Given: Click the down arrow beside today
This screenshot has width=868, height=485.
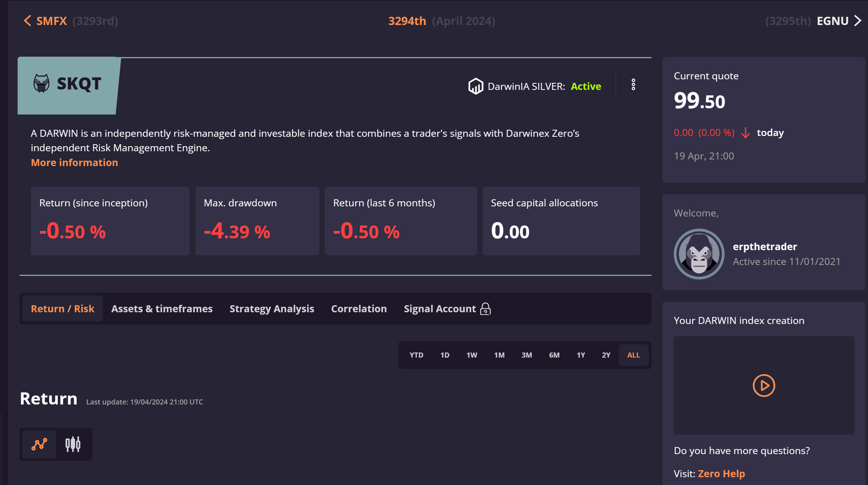Looking at the screenshot, I should [745, 133].
